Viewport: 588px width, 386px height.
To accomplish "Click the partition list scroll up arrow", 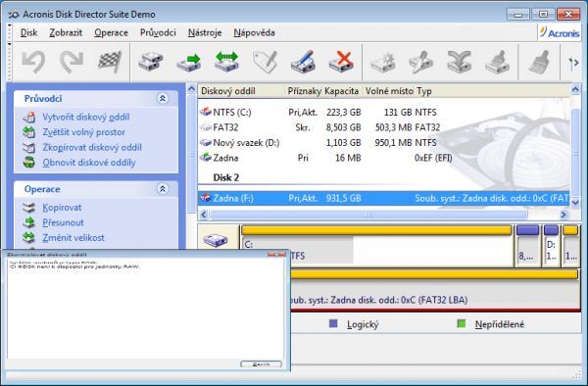I will 575,89.
